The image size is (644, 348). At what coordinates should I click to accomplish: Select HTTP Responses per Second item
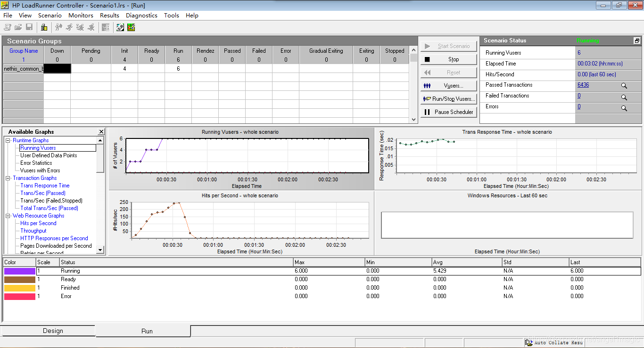coord(54,238)
